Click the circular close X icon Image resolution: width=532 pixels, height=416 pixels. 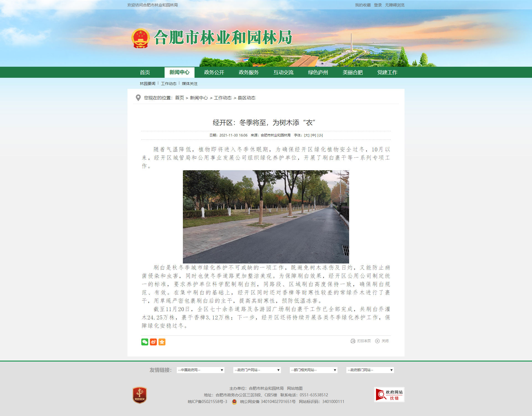click(377, 341)
